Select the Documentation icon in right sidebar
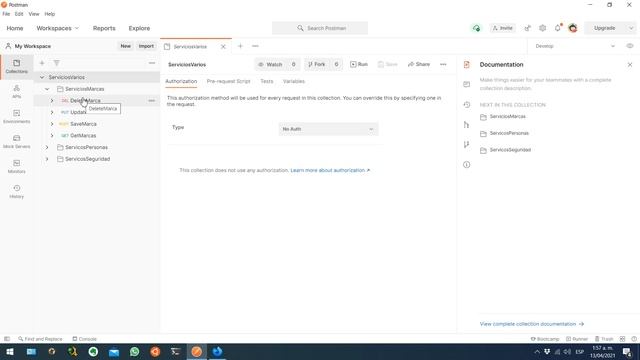 click(467, 64)
